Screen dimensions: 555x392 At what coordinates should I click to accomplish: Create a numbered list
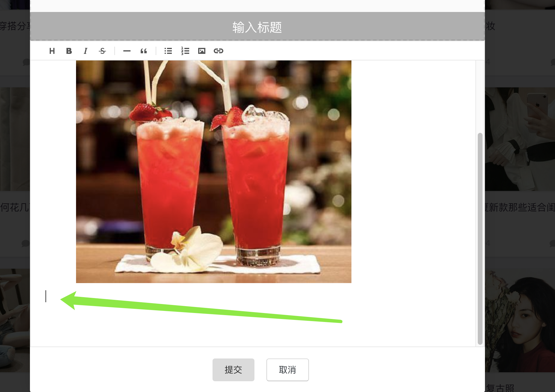[x=185, y=51]
